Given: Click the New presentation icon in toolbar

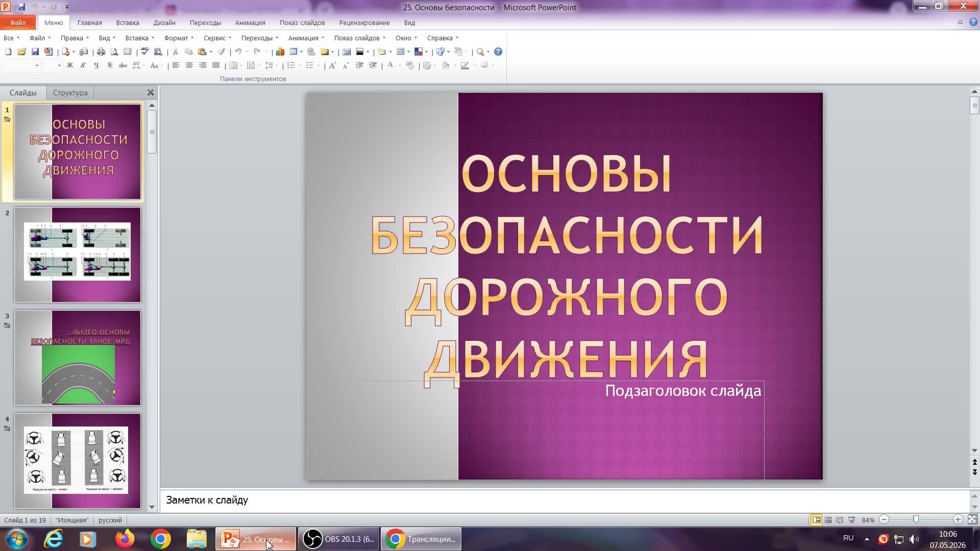Looking at the screenshot, I should coord(8,52).
